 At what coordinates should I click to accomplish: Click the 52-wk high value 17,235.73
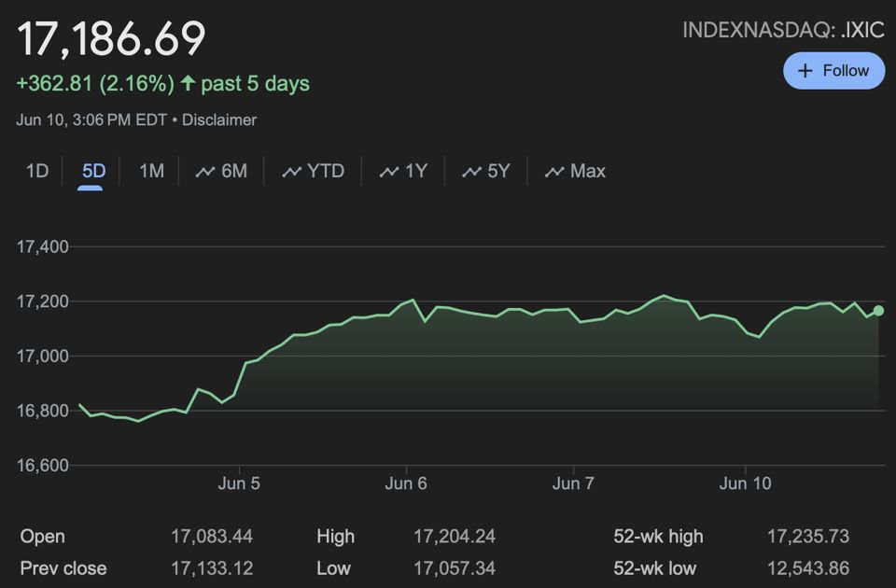[807, 537]
